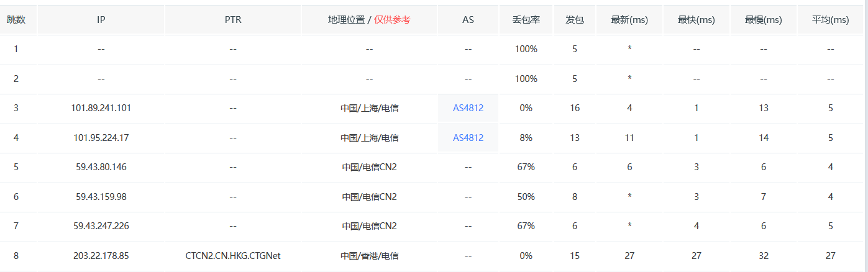Screen dimensions: 868x272
Task: Select the AS column header
Action: click(x=468, y=20)
